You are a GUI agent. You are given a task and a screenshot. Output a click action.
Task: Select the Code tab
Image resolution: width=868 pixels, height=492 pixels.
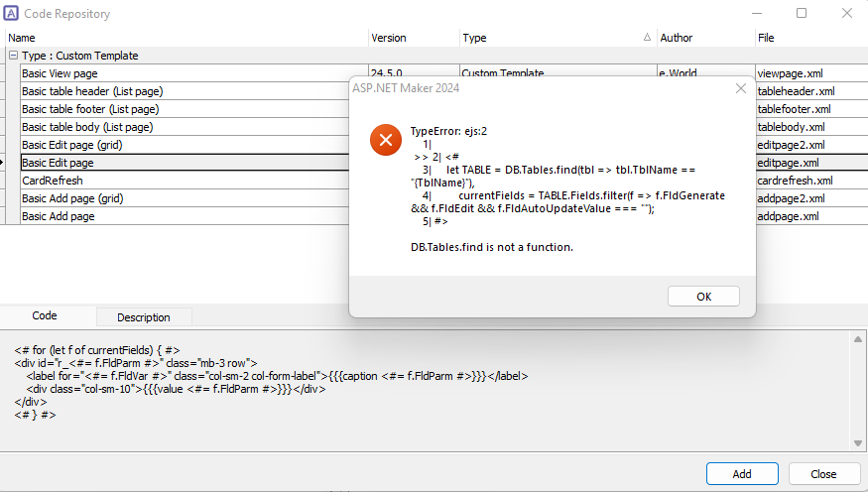[45, 315]
